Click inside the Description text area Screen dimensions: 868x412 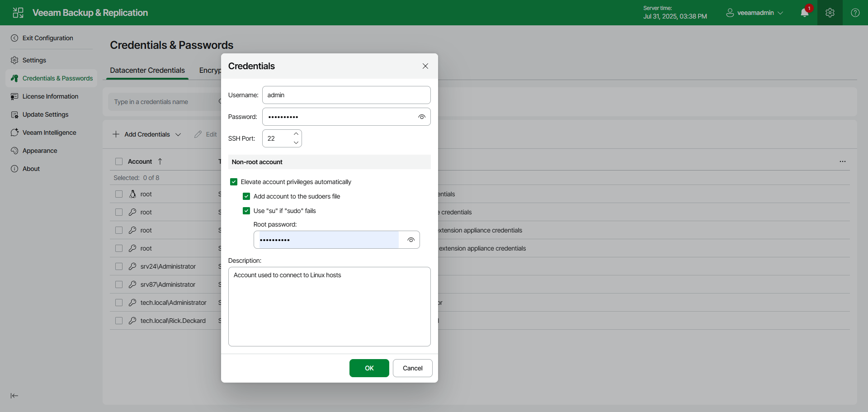pyautogui.click(x=329, y=307)
